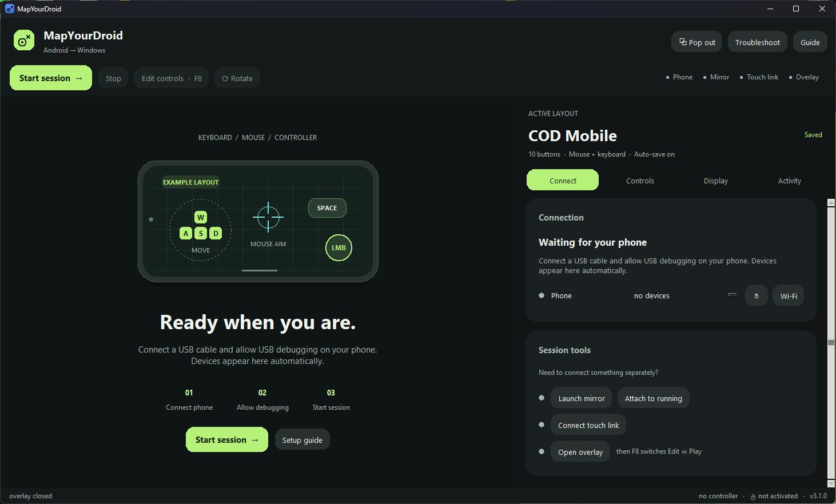
Task: Click the Overlay status indicator in header
Action: click(804, 77)
